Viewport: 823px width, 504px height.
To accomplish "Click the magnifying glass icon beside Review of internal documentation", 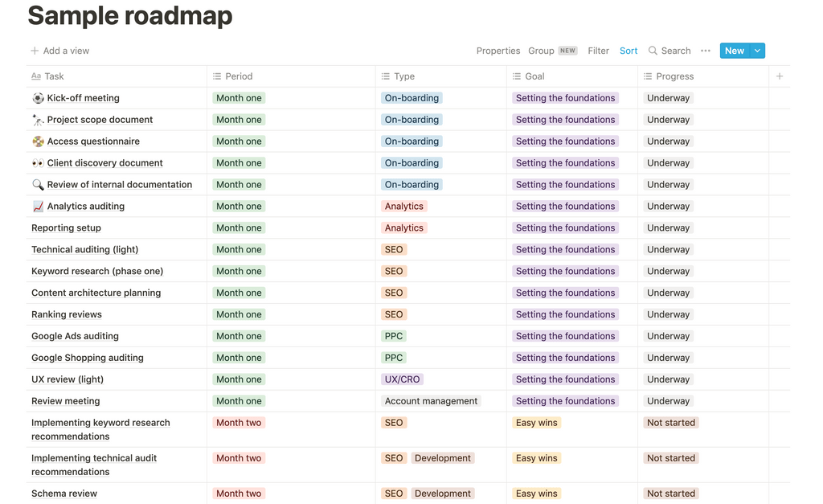I will [38, 185].
